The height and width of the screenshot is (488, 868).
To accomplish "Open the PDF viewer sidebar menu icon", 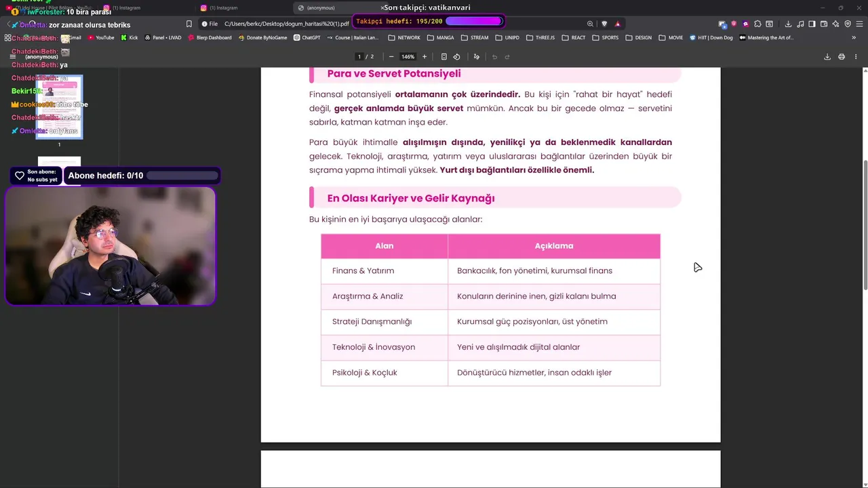I will click(12, 56).
